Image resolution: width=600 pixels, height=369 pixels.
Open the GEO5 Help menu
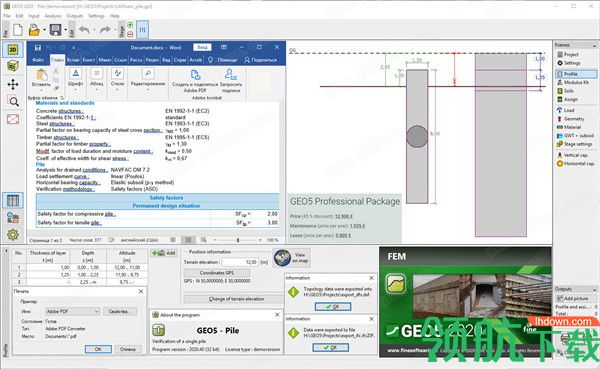(x=115, y=16)
